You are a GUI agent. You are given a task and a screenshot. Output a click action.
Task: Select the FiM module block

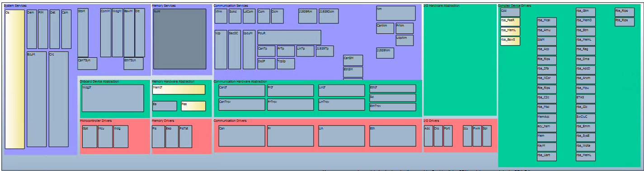pos(43,29)
